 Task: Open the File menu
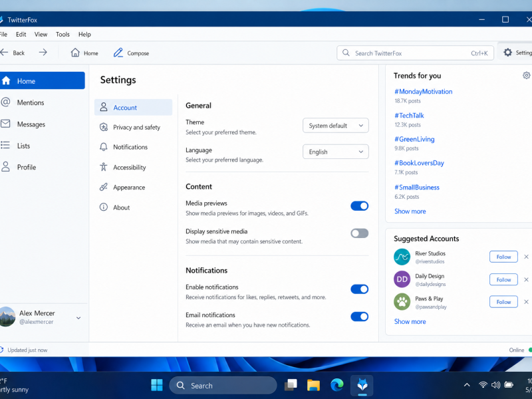[3, 35]
